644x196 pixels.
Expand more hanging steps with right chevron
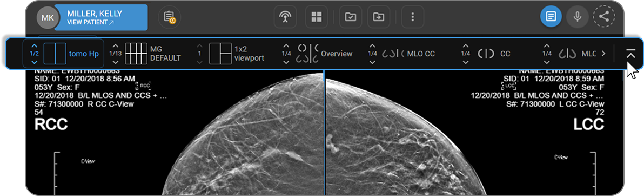click(x=603, y=54)
